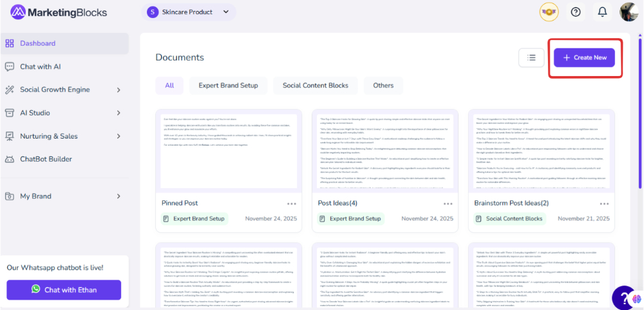Open the notifications bell

point(602,12)
